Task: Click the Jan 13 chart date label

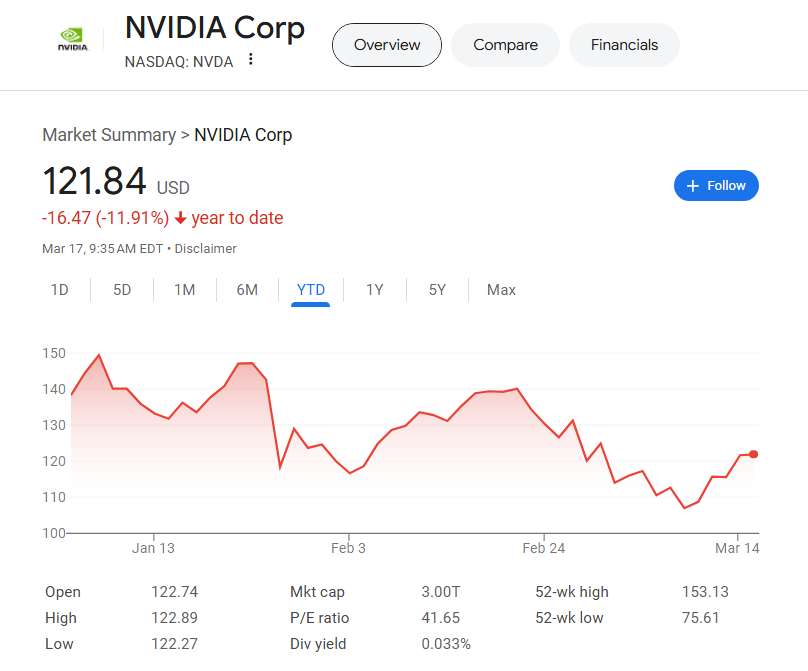Action: [x=153, y=548]
